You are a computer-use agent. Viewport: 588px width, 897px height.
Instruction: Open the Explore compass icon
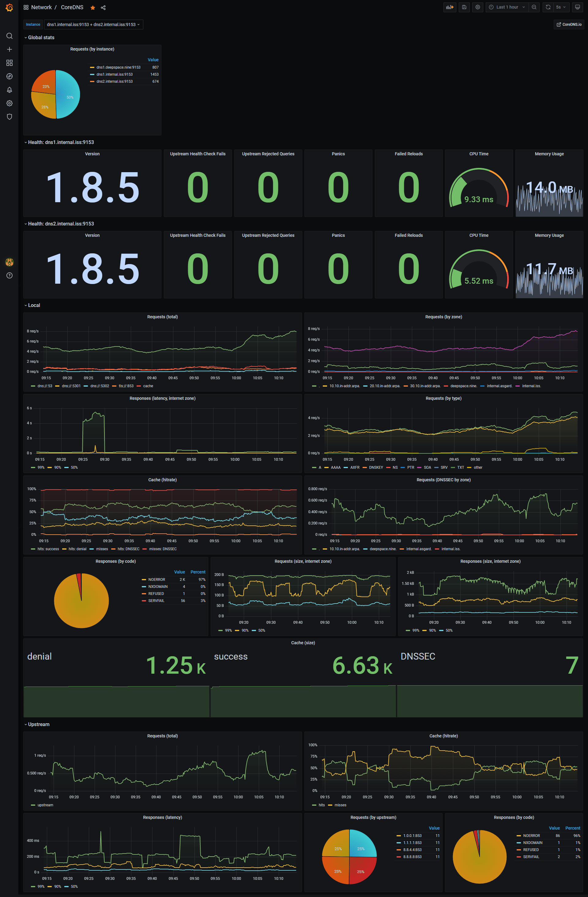tap(9, 76)
